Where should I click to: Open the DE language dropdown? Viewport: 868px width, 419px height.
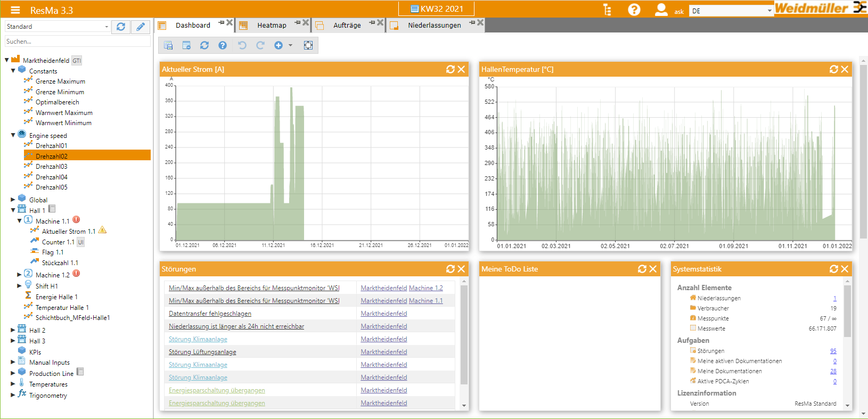pos(731,11)
